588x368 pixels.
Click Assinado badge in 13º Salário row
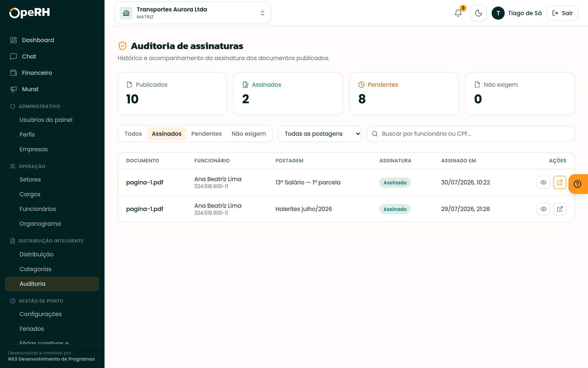click(x=395, y=183)
